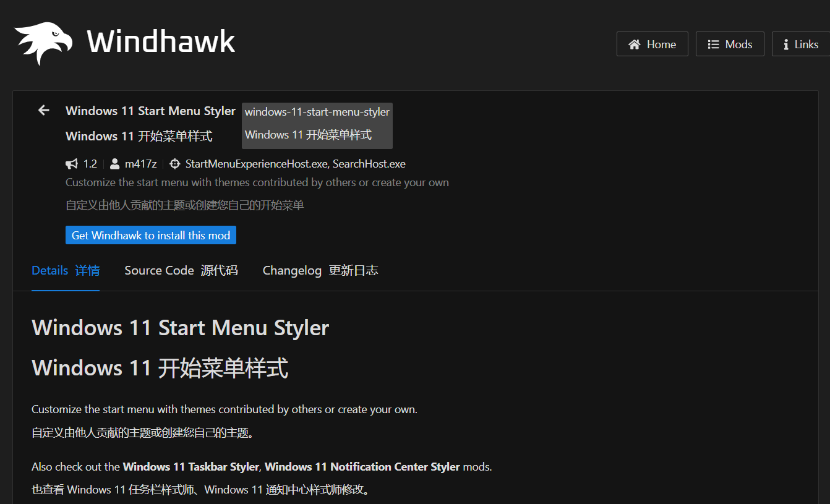Open Windows 11 Notification Center Styler link
830x504 pixels.
pyautogui.click(x=362, y=467)
